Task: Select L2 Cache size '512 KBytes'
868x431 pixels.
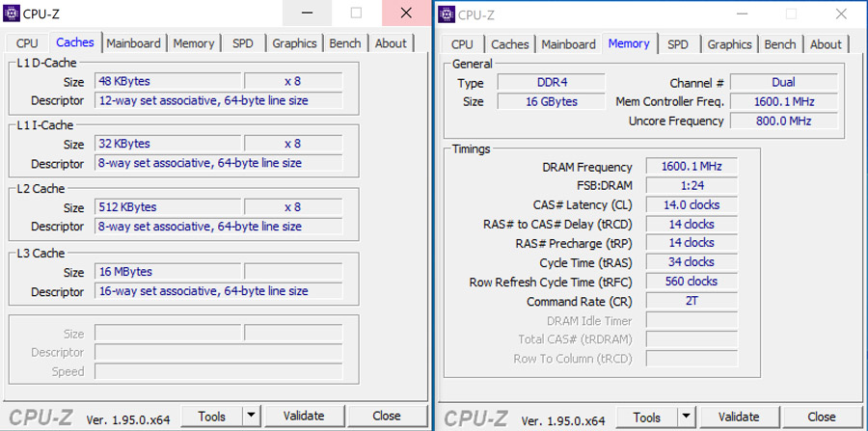Action: tap(168, 207)
